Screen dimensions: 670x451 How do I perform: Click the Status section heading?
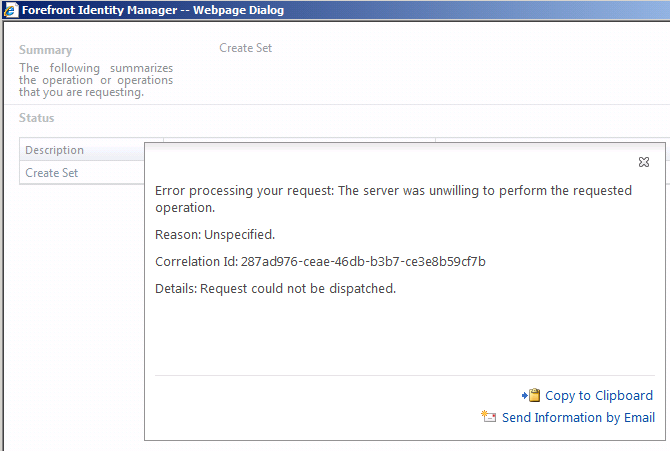(x=36, y=118)
